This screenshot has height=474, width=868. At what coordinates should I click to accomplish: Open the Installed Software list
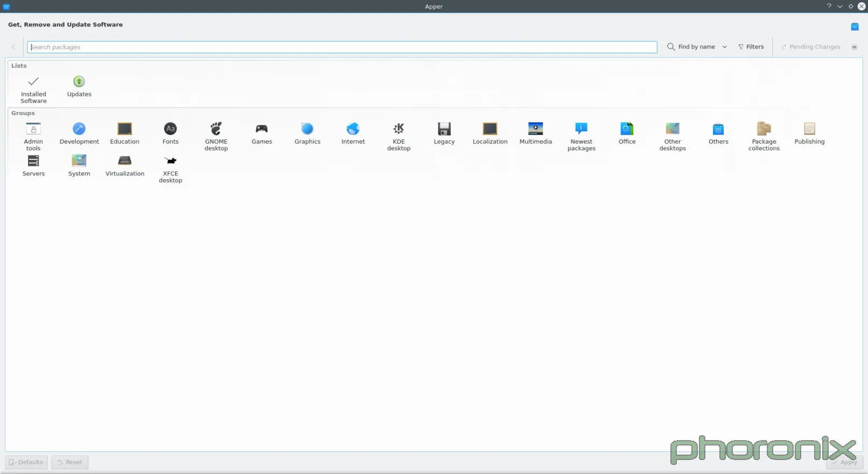click(33, 89)
